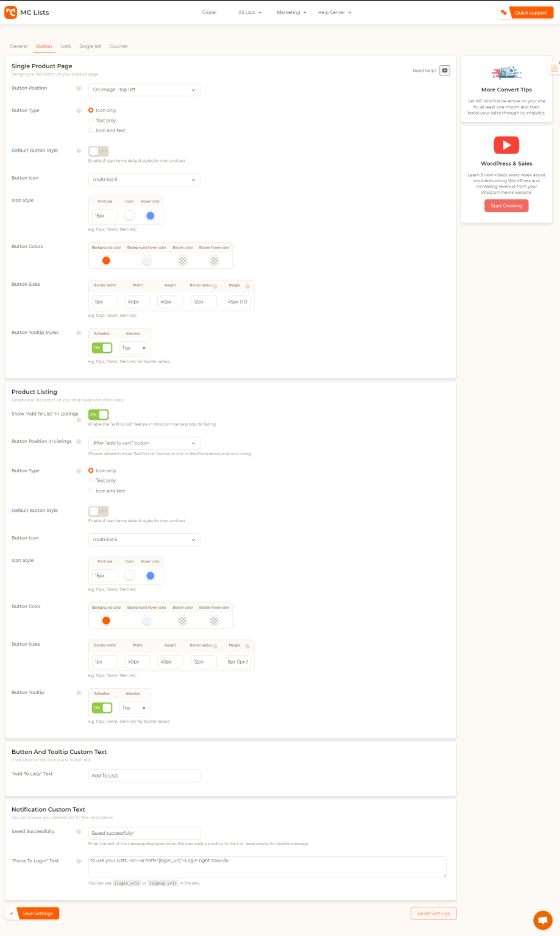Screen dimensions: 560x936
Task: Click help icon next to Saved Successfully
Action: [79, 832]
